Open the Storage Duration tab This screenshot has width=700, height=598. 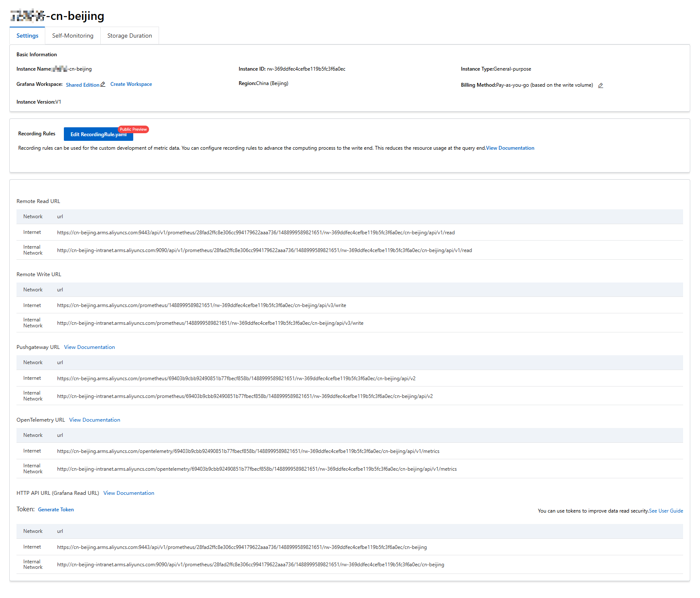coord(129,36)
